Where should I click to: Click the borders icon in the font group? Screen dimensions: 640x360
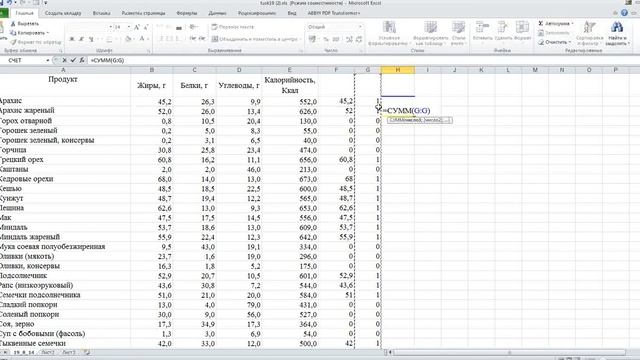coord(109,39)
